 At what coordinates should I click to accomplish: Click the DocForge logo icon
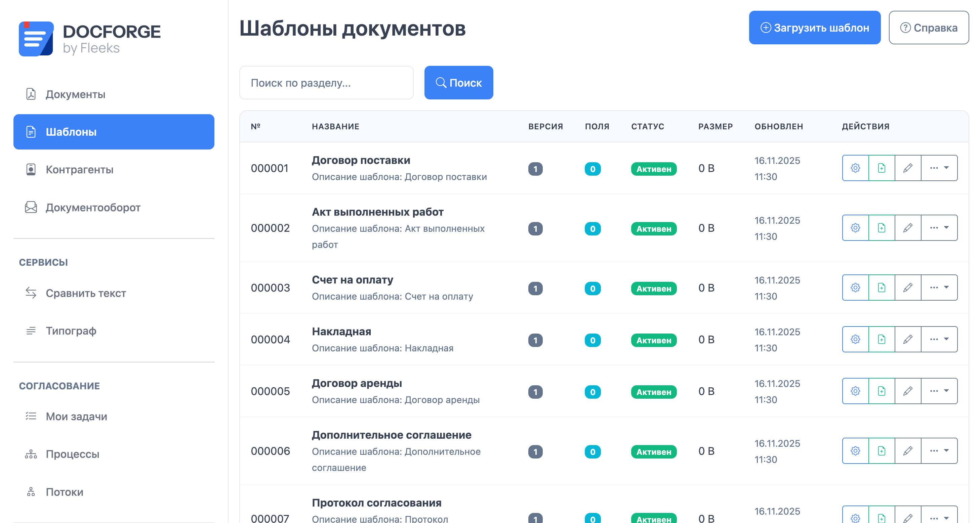pos(36,38)
